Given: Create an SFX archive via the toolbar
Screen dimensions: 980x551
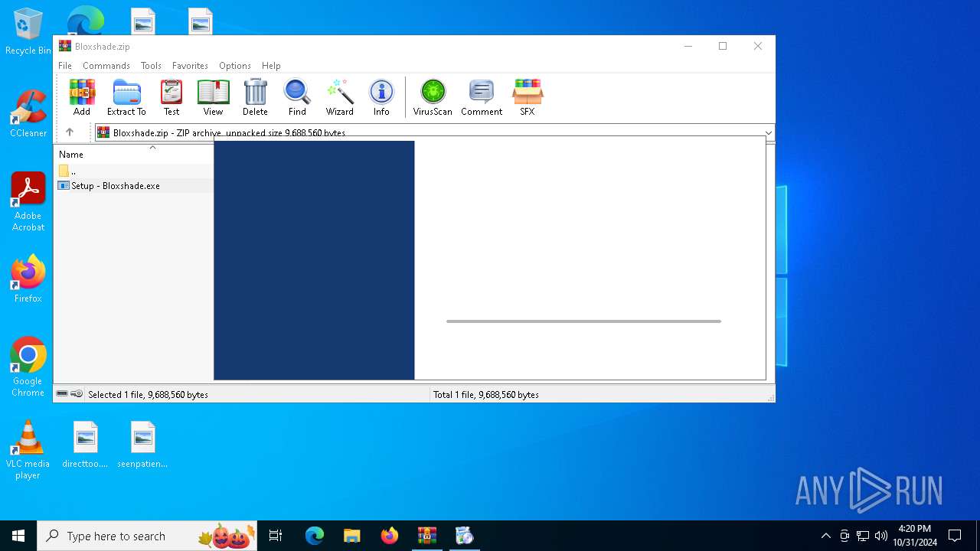Looking at the screenshot, I should pyautogui.click(x=528, y=97).
